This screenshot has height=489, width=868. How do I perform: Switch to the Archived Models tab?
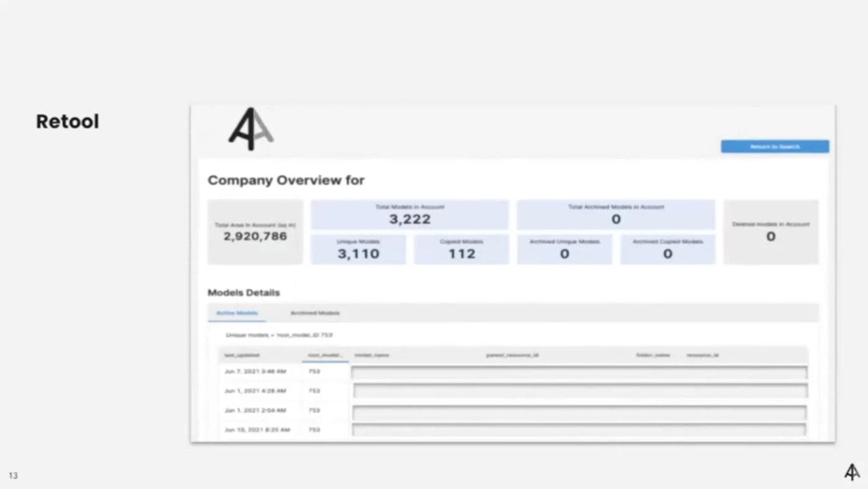coord(314,313)
